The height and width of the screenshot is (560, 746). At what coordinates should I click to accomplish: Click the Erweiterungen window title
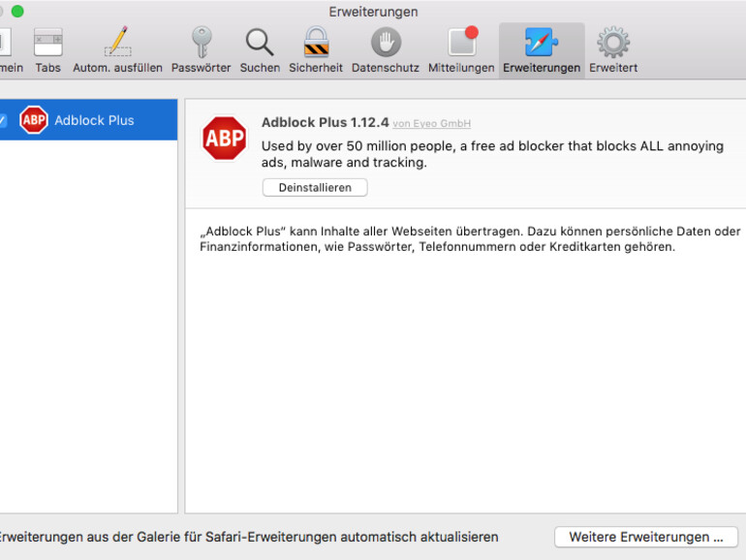(x=373, y=12)
